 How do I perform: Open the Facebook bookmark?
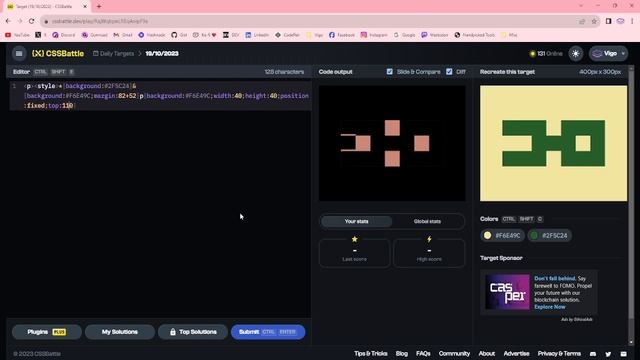342,35
